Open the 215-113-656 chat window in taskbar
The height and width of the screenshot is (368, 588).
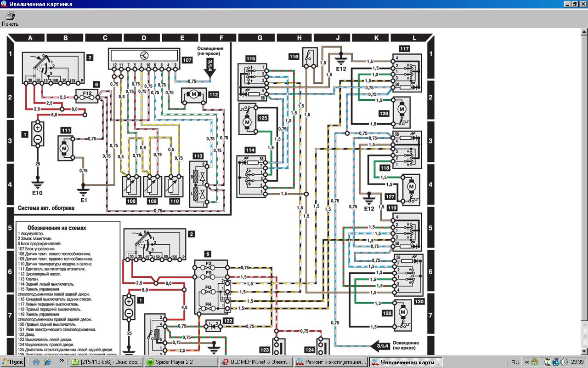(x=106, y=362)
